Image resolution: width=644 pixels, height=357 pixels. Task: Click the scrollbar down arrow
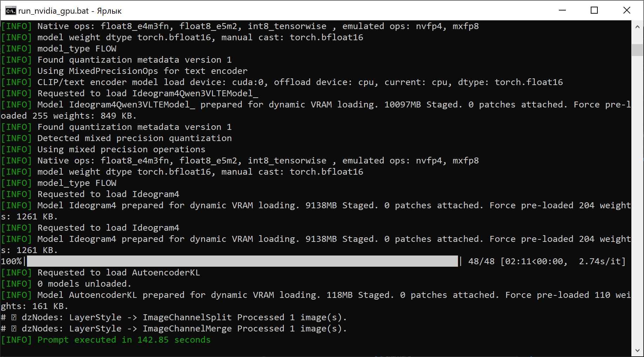tap(637, 350)
